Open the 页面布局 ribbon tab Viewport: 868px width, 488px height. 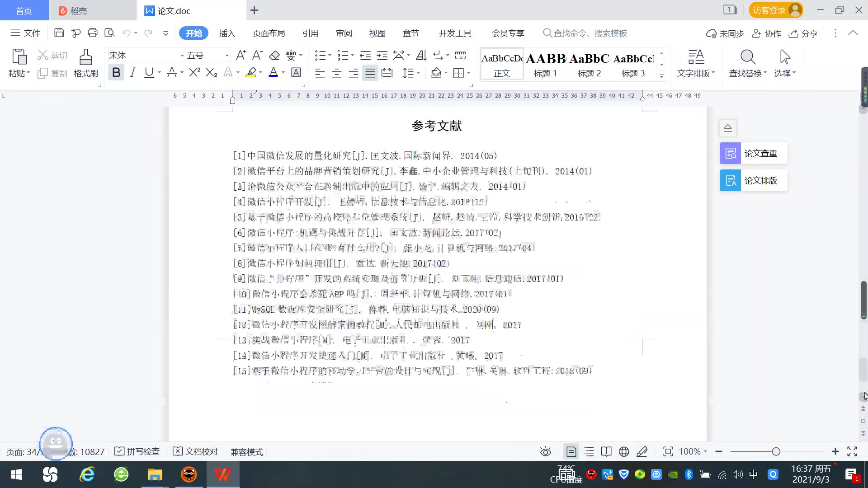click(x=269, y=33)
